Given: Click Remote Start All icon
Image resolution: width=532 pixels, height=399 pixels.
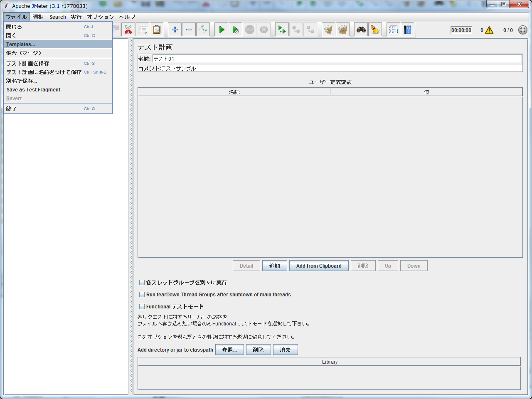Looking at the screenshot, I should 282,30.
